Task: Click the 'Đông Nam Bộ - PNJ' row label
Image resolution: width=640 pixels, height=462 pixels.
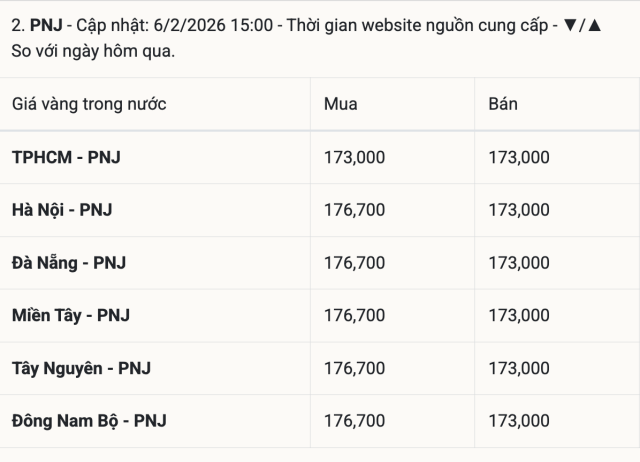Action: [89, 421]
